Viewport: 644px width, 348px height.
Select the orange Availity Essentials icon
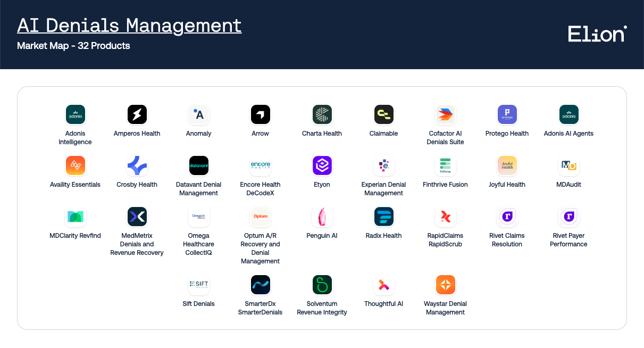coord(75,165)
